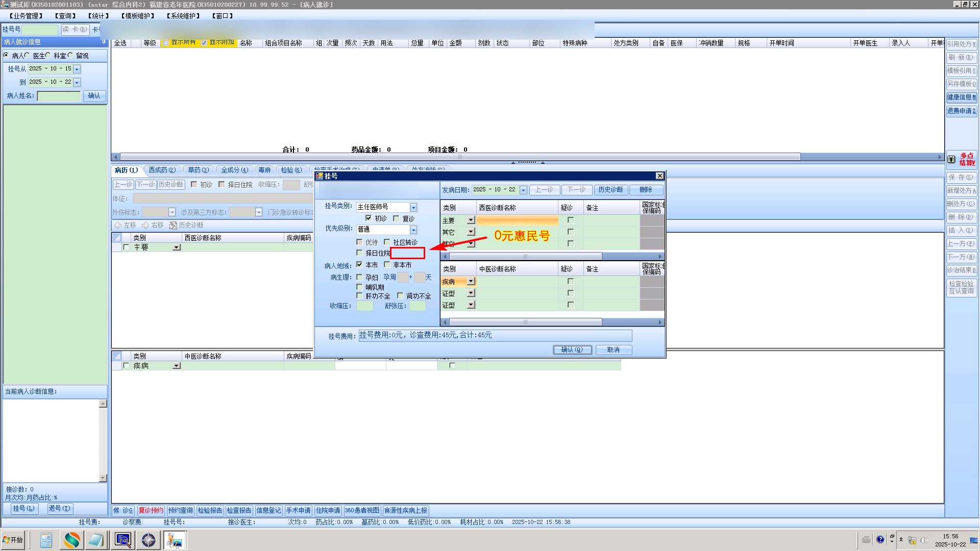980x551 pixels.
Task: Click the SQL query tool icon
Action: tap(123, 540)
